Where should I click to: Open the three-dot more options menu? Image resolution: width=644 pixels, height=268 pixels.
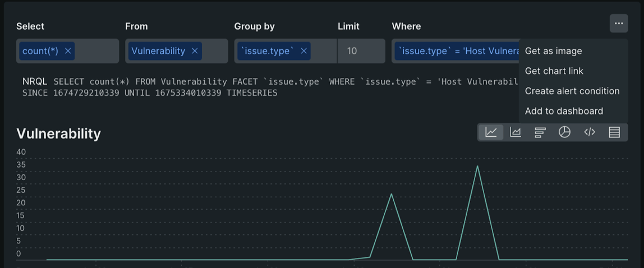click(619, 24)
